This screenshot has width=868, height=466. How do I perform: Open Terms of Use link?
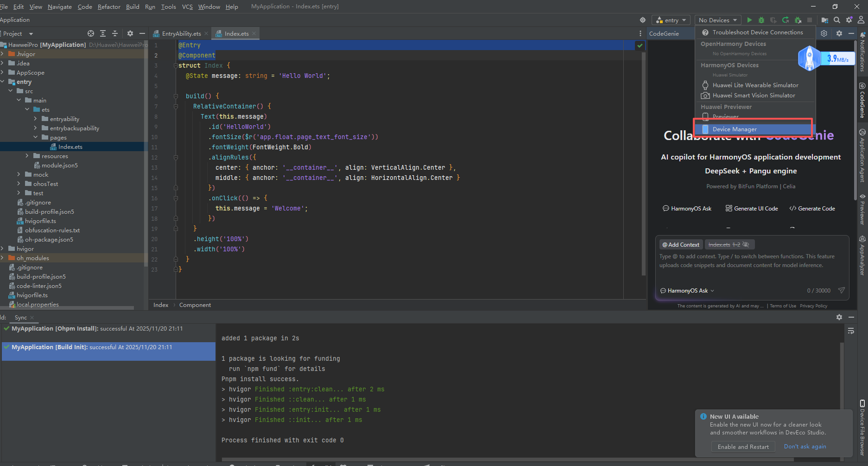[783, 306]
